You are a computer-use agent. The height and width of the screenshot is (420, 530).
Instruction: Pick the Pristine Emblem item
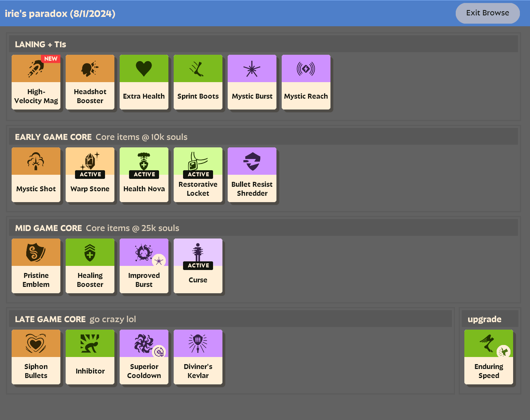click(36, 266)
